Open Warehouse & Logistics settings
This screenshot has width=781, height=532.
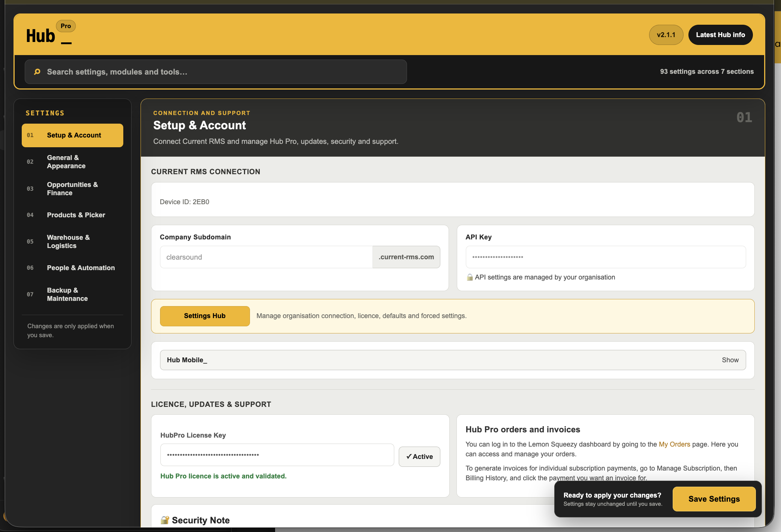pos(72,242)
